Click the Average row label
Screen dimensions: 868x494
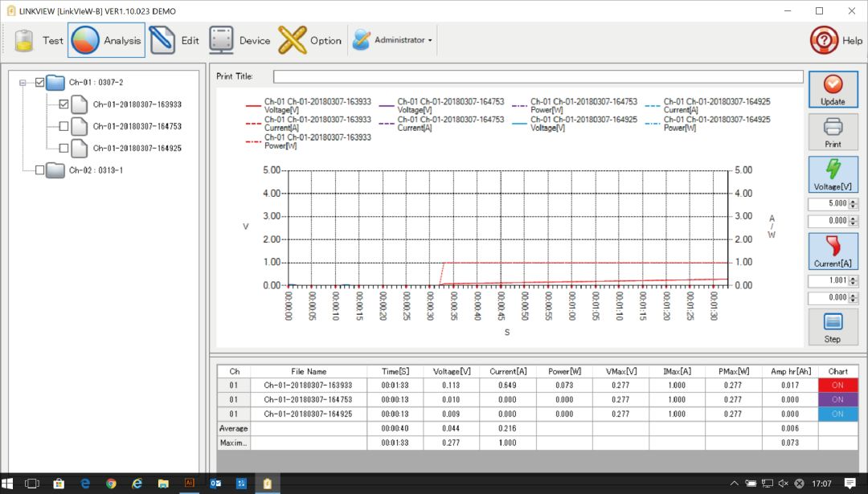click(x=234, y=428)
